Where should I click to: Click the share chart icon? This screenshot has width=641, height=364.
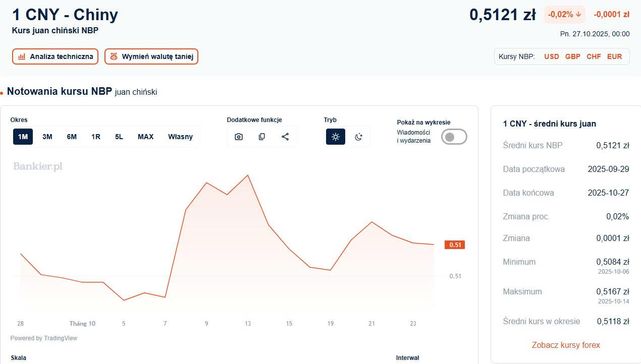[x=285, y=137]
